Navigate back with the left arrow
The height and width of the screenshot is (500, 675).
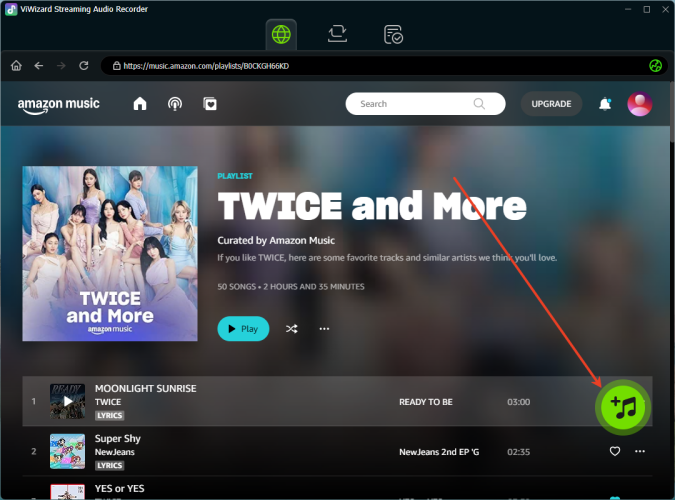click(x=39, y=65)
